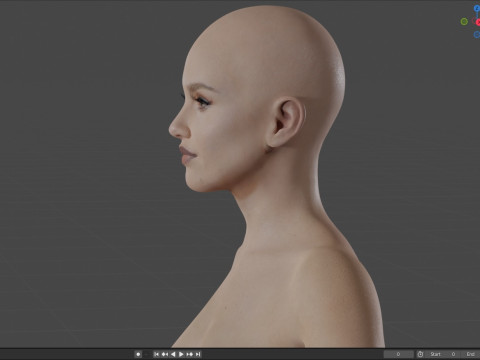Jump to the previous keyframe
This screenshot has width=480, height=360.
[164, 354]
